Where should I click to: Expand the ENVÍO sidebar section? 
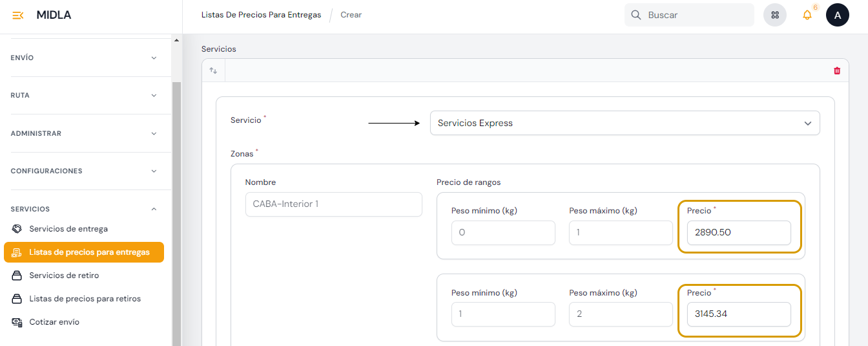coord(84,58)
